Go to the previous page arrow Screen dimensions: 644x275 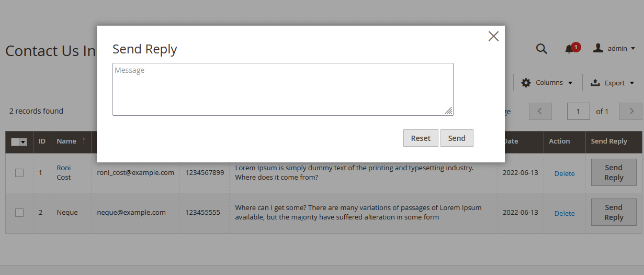pos(540,111)
